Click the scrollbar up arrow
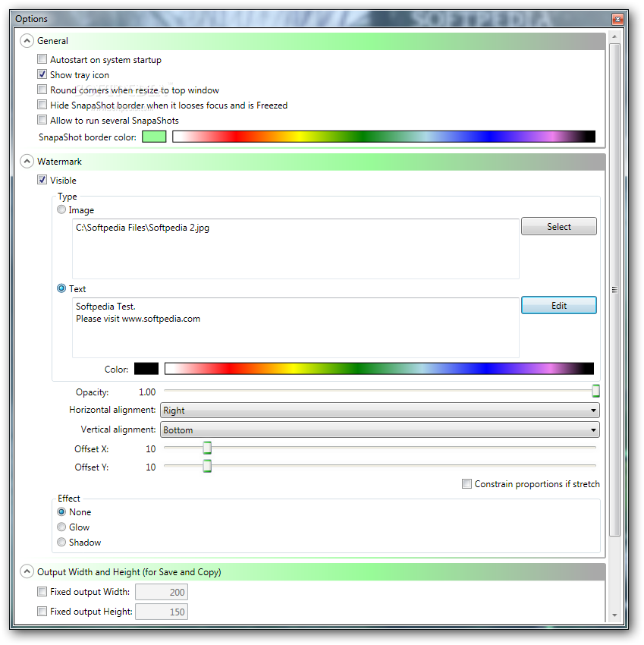The image size is (644, 645). tap(614, 37)
